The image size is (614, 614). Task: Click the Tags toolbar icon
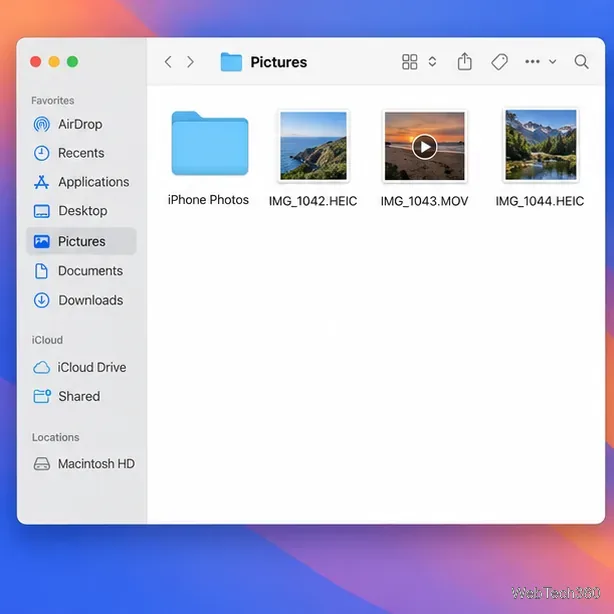499,62
